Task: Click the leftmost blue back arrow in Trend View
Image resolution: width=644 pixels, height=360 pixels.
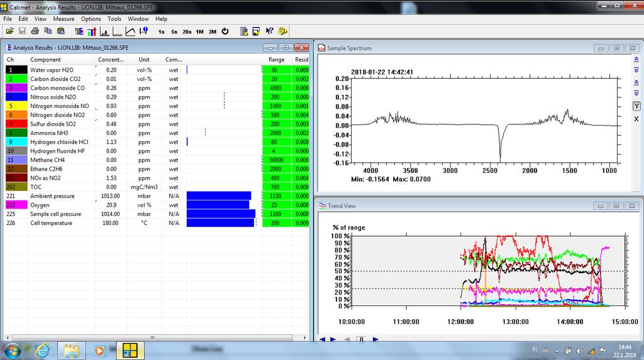Action: 323,339
